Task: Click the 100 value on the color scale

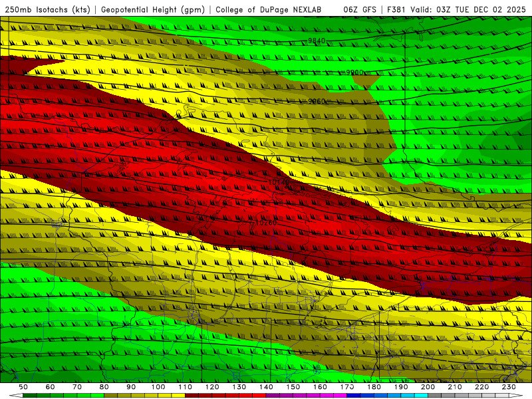Action: coord(158,387)
